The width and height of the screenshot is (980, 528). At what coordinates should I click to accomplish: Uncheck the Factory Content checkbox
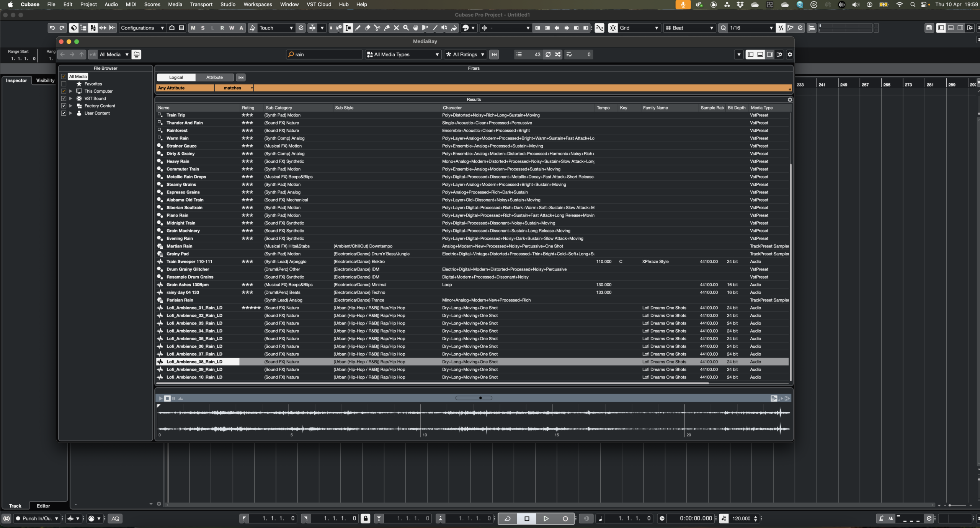coord(64,106)
